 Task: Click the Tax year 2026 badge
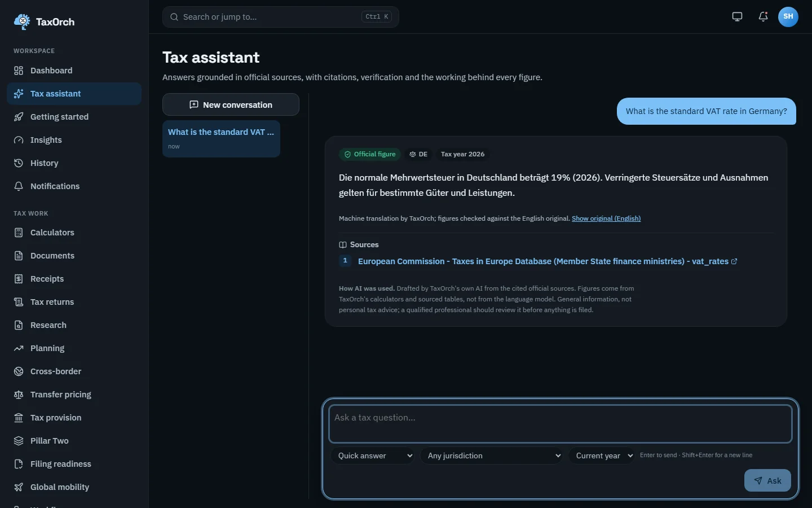click(462, 154)
